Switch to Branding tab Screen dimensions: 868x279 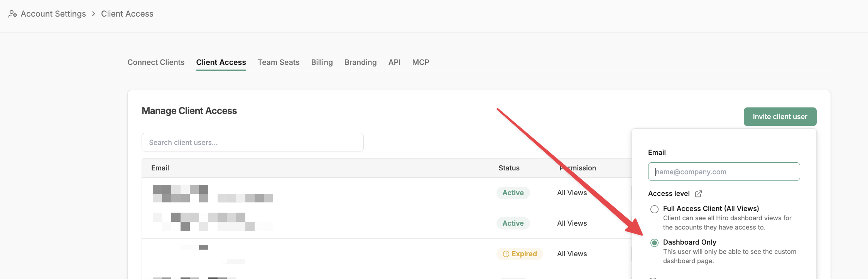pyautogui.click(x=360, y=62)
